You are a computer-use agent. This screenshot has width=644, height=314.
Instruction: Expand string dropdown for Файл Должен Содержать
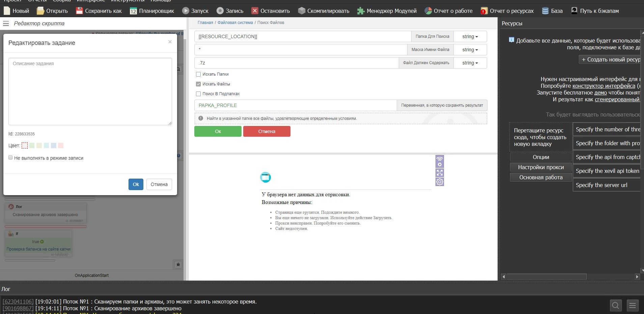pyautogui.click(x=470, y=63)
